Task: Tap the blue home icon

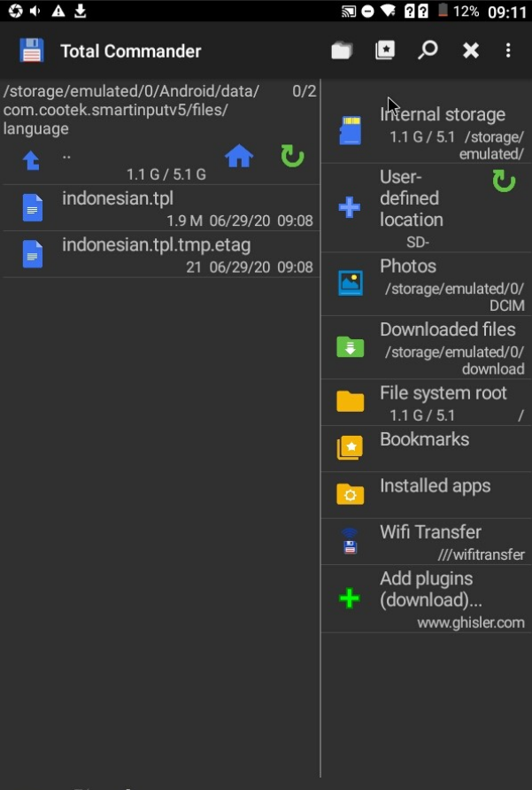Action: [x=239, y=156]
